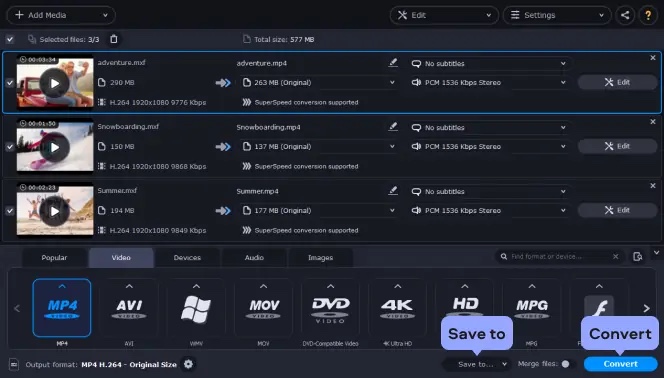Open the Add Media dropdown
The height and width of the screenshot is (378, 664).
point(61,15)
